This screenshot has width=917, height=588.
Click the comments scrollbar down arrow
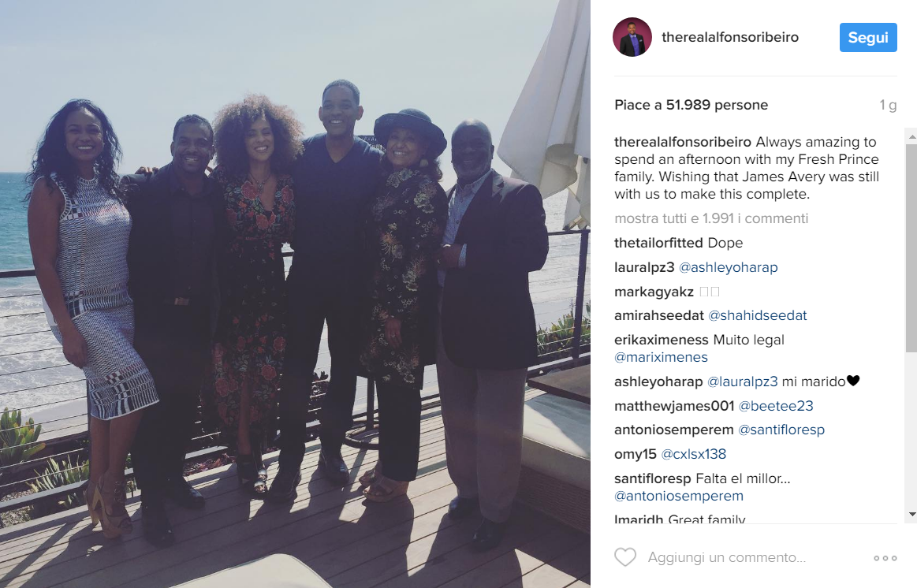pyautogui.click(x=911, y=515)
